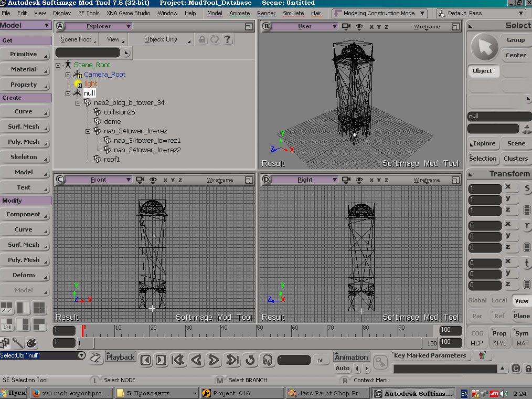This screenshot has height=399, width=532.
Task: Open the ZE Tools menu
Action: point(89,13)
